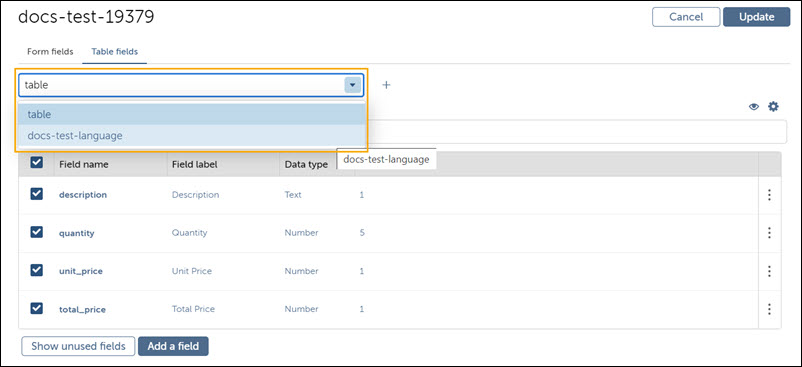Open the unit_price field name link
Viewport: 802px width, 367px height.
tap(81, 271)
